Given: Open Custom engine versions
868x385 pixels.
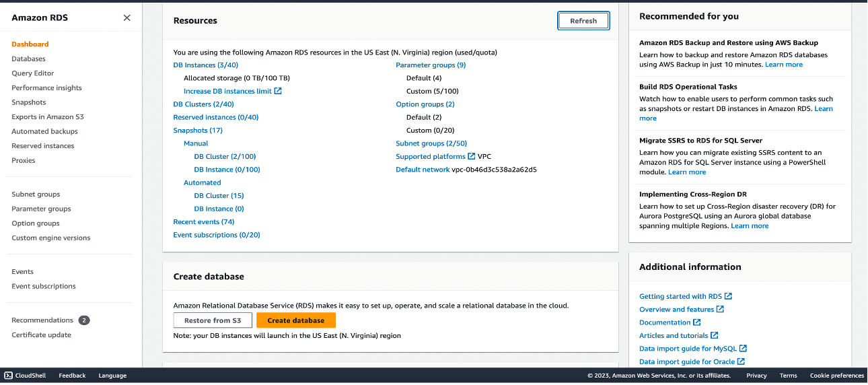Looking at the screenshot, I should click(51, 238).
